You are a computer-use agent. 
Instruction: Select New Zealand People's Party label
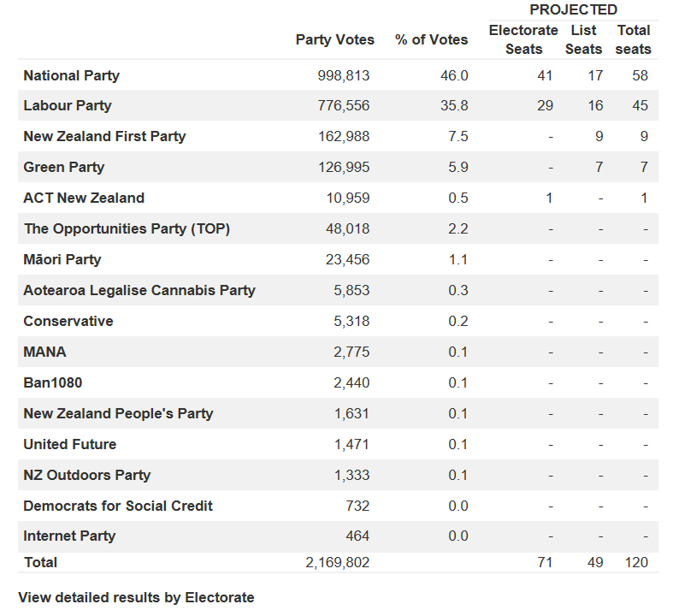(x=118, y=414)
